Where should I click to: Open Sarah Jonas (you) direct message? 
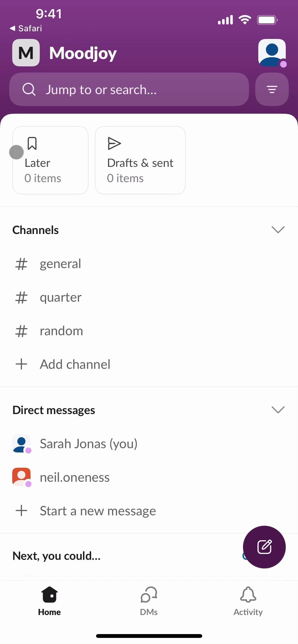(x=88, y=444)
